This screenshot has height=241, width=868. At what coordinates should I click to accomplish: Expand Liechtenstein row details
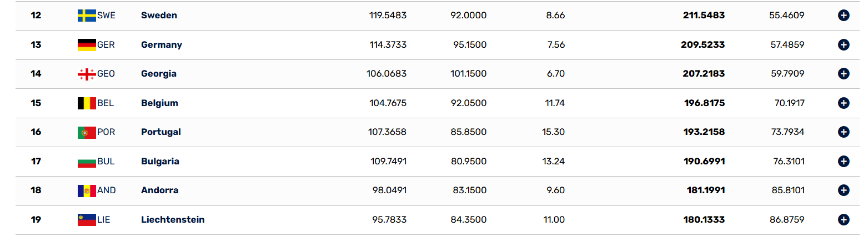[844, 220]
